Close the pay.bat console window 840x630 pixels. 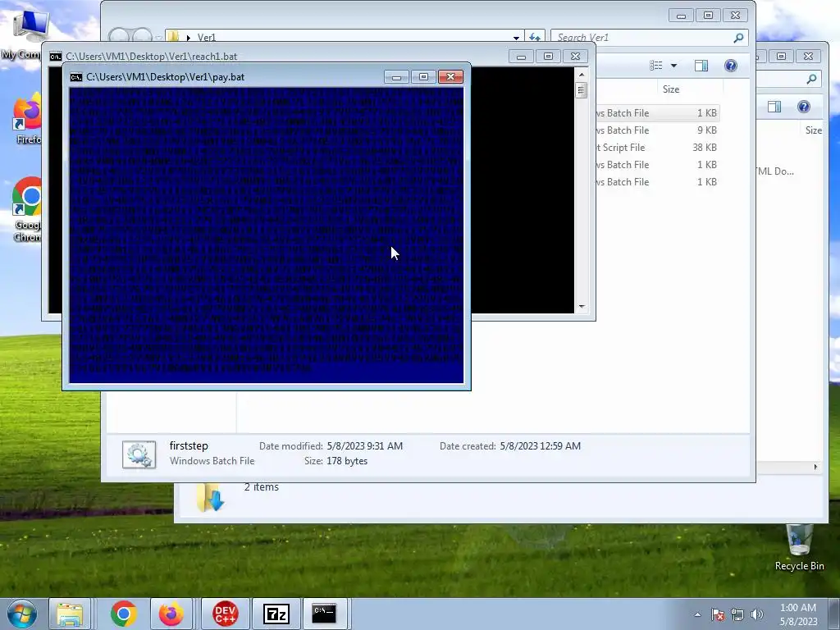click(450, 77)
